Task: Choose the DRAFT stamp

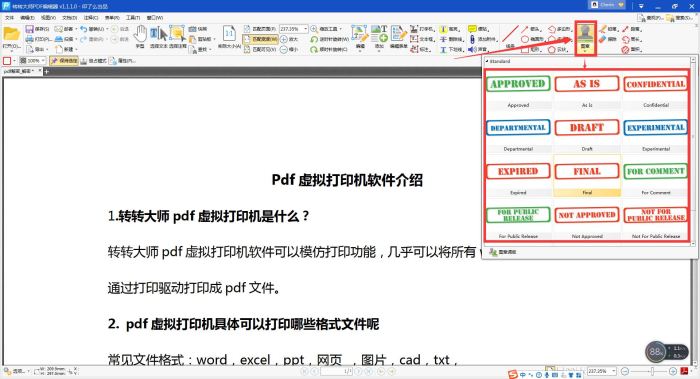Action: (587, 128)
